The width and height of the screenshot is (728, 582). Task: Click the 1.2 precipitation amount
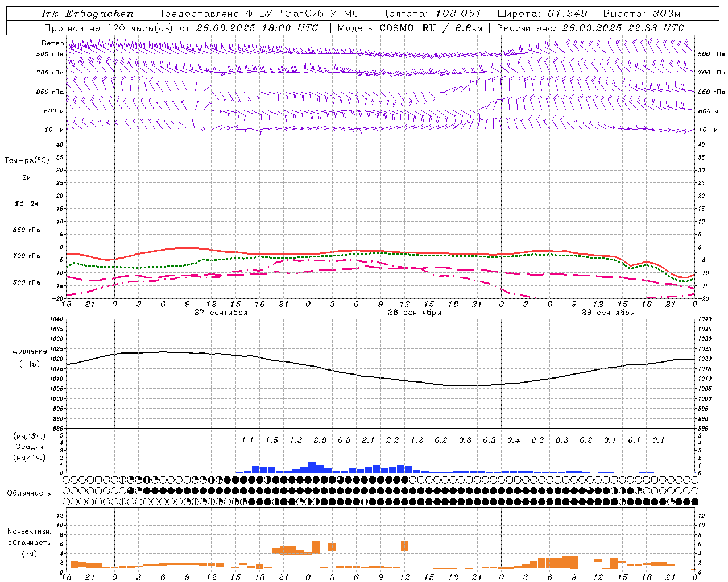[x=417, y=440]
